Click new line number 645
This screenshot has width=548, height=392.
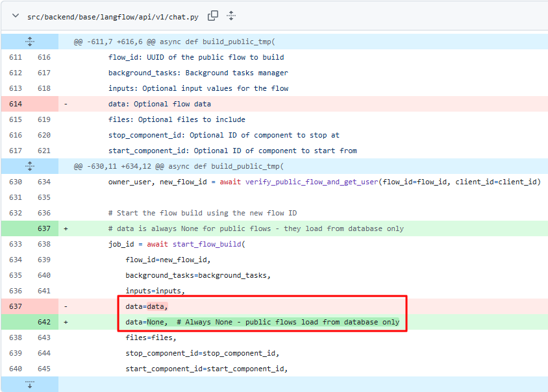[44, 369]
